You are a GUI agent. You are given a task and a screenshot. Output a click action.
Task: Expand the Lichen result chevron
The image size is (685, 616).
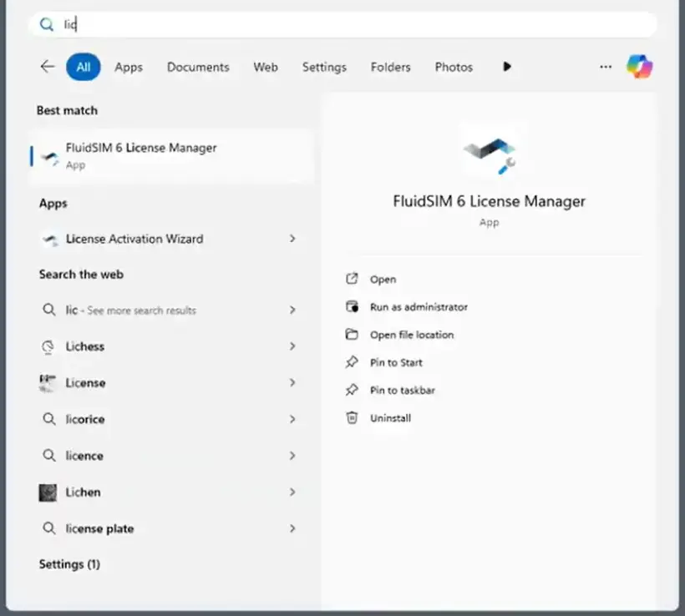(292, 492)
